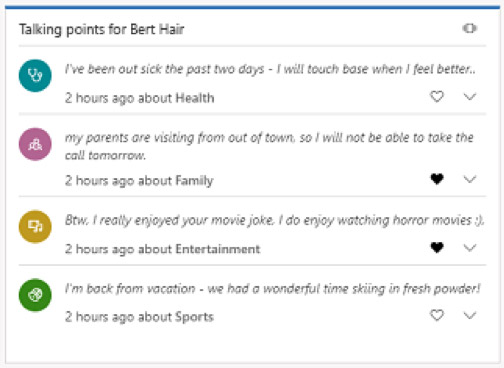Unlike the Entertainment talking point heart
Viewport: 504px width, 368px height.
437,248
